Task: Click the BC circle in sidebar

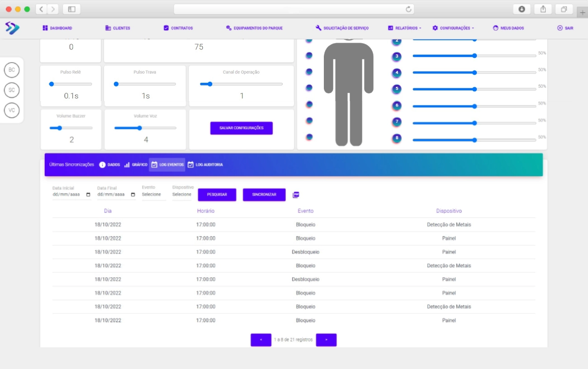Action: [x=12, y=70]
